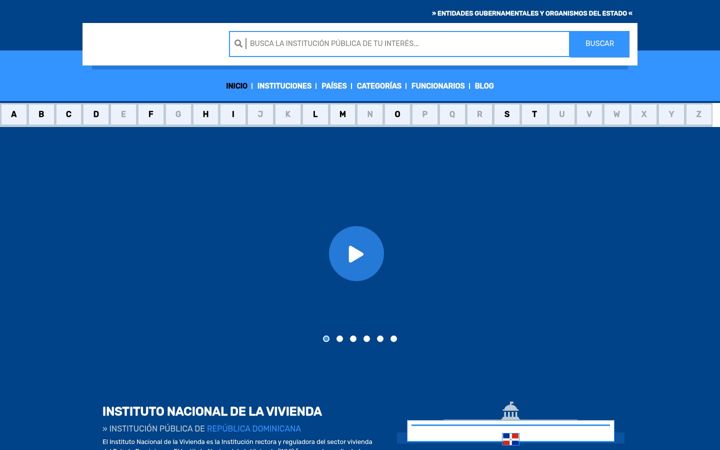Select letter G in alphabet bar
720x450 pixels.
click(178, 114)
